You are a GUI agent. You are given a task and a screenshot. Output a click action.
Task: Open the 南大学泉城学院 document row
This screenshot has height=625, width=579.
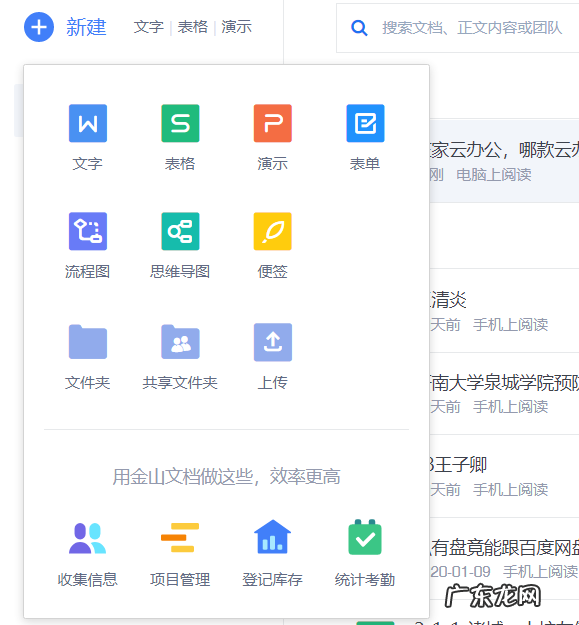click(x=504, y=394)
